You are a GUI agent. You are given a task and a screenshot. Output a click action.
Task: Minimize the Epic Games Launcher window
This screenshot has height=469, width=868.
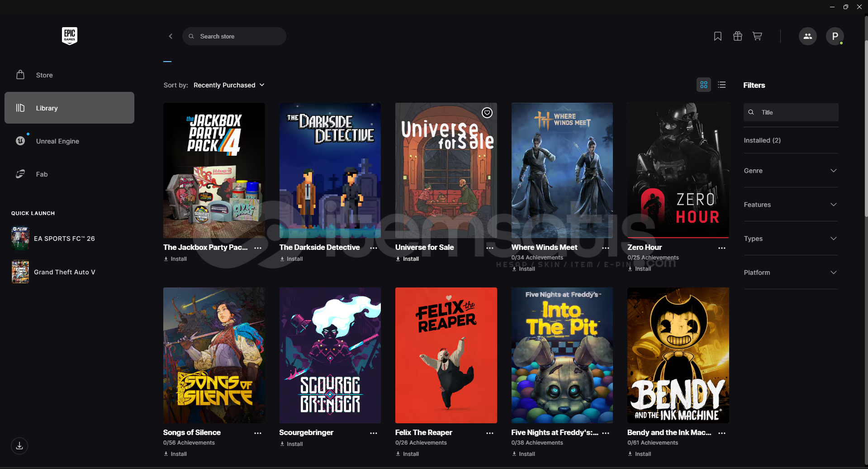tap(832, 7)
